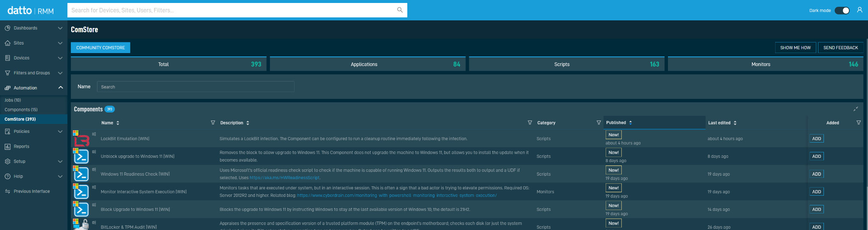Add Monitor Interactive System Execution component
The height and width of the screenshot is (230, 868).
click(816, 192)
